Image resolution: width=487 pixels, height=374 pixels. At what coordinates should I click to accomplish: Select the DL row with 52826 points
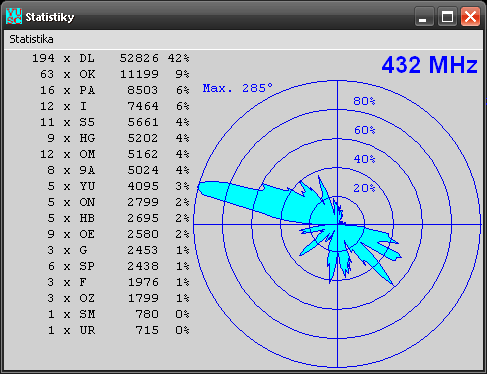click(x=111, y=58)
